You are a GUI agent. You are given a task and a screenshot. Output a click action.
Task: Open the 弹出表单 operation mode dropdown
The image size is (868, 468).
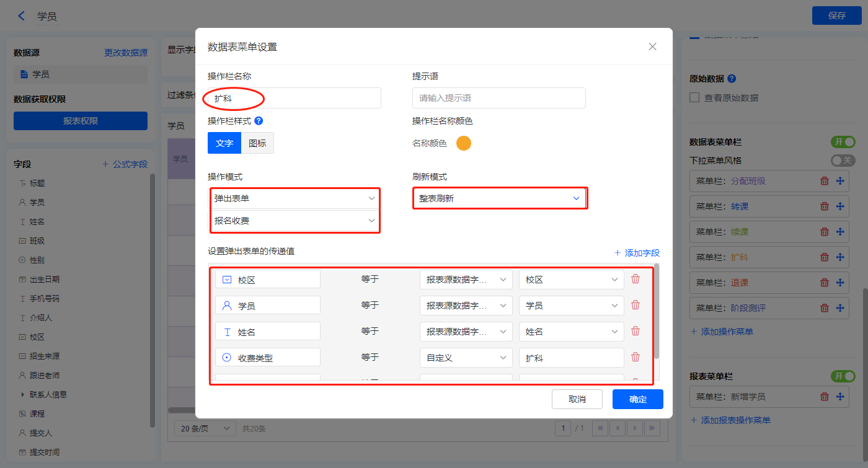coord(294,198)
